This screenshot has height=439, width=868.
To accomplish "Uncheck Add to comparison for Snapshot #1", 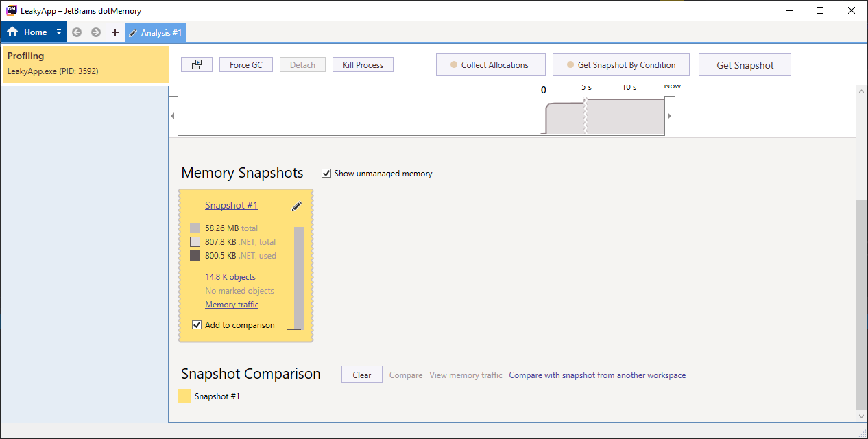I will pyautogui.click(x=196, y=325).
